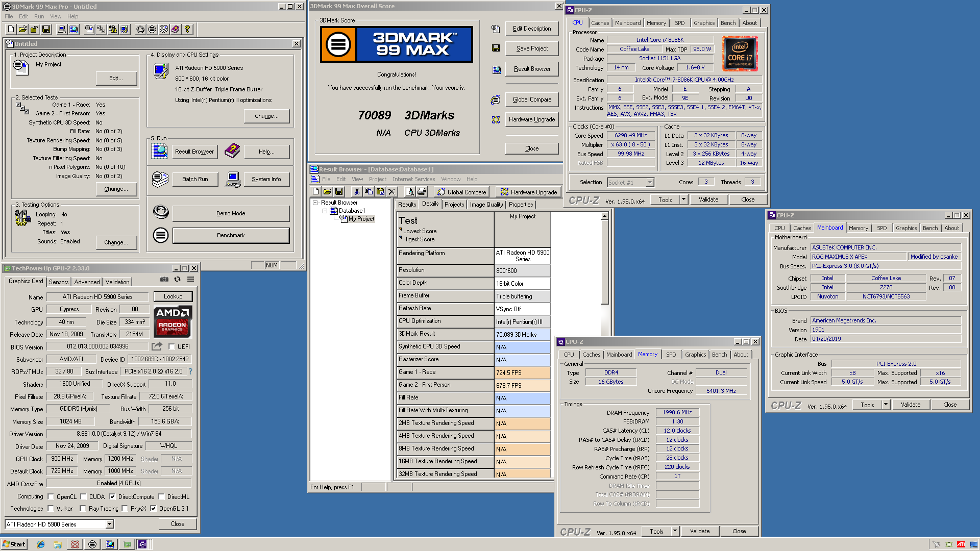
Task: Open Run menu in 3DMark 99
Action: point(39,16)
